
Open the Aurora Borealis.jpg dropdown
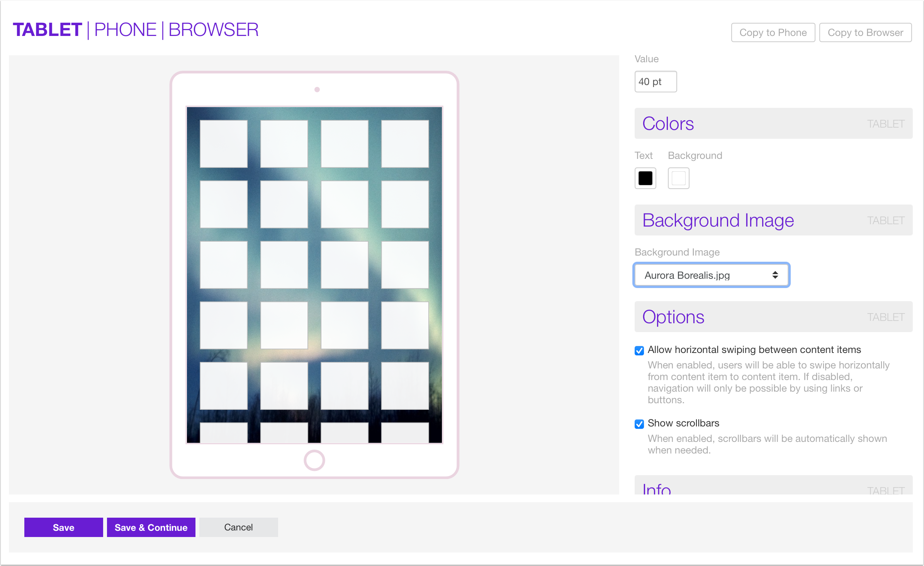[x=711, y=275]
